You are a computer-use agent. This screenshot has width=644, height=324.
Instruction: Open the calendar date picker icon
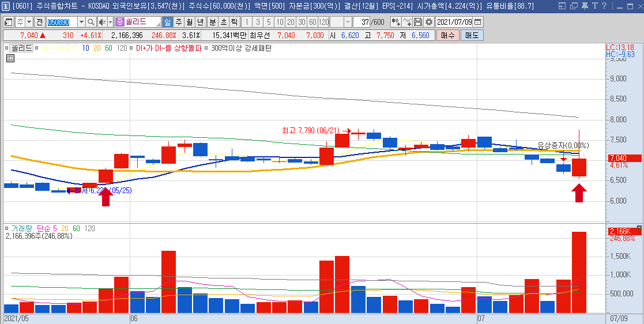tap(478, 22)
